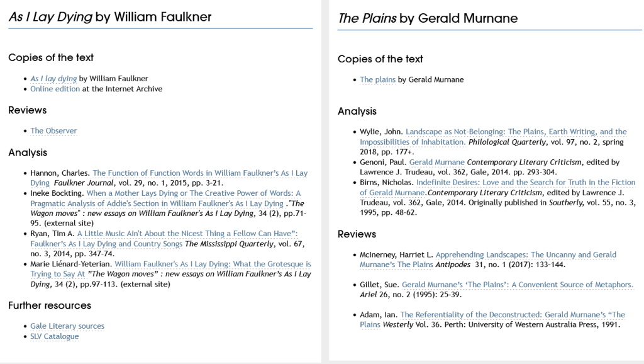Viewport: 644px width, 364px height.
Task: Open The Observer review link
Action: coord(53,131)
